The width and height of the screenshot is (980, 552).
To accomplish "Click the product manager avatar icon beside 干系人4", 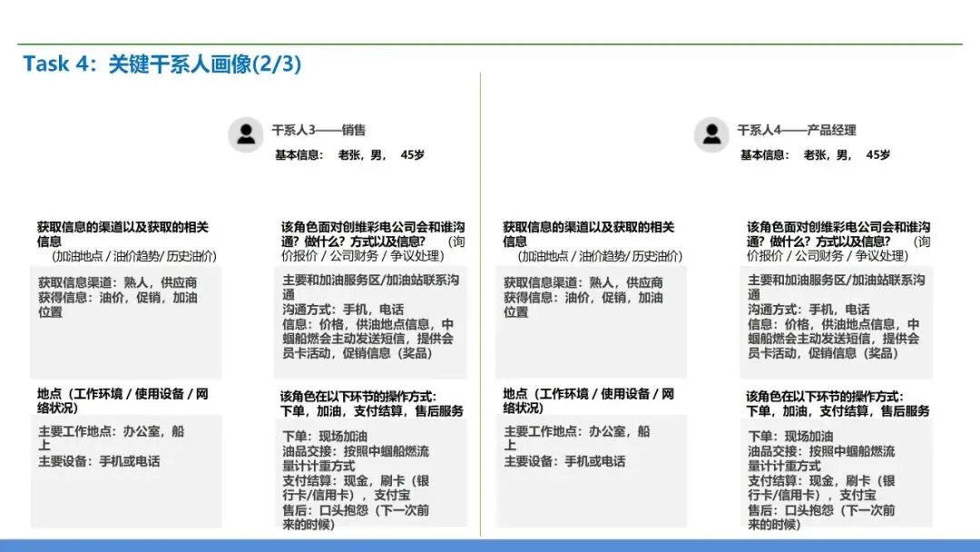I will tap(711, 135).
